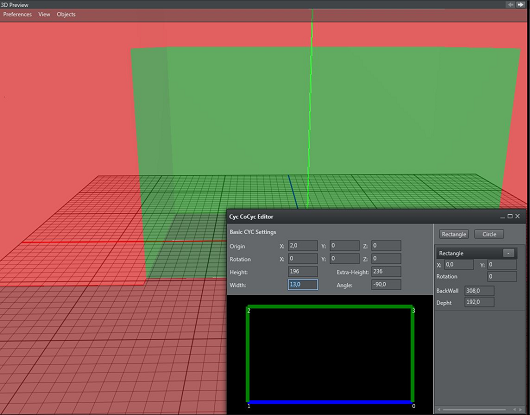The image size is (530, 415).
Task: Focus the Height input field
Action: [x=303, y=271]
